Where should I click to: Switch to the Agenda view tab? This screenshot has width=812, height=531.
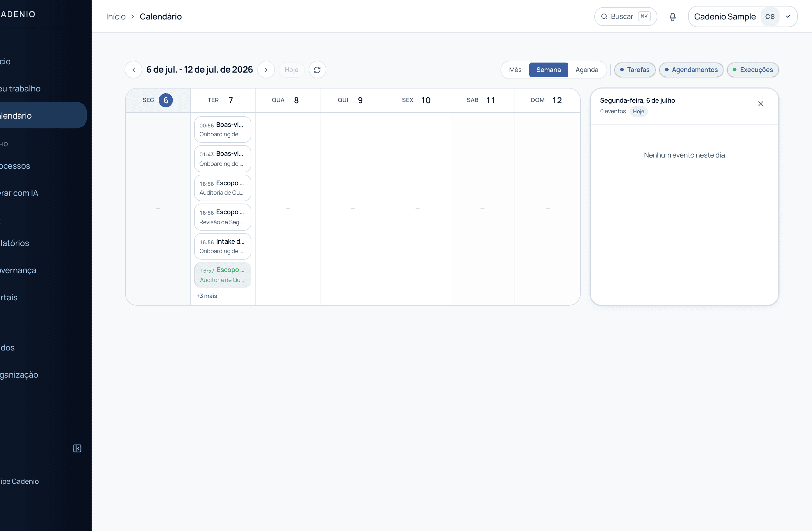tap(587, 70)
